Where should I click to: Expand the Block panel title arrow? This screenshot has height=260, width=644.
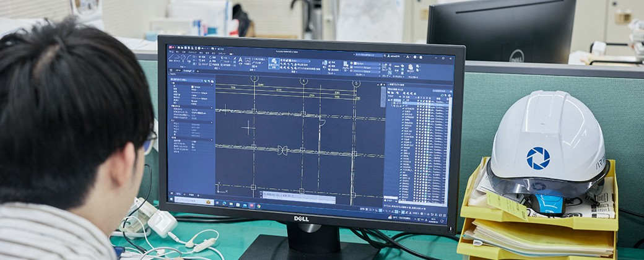(331, 74)
